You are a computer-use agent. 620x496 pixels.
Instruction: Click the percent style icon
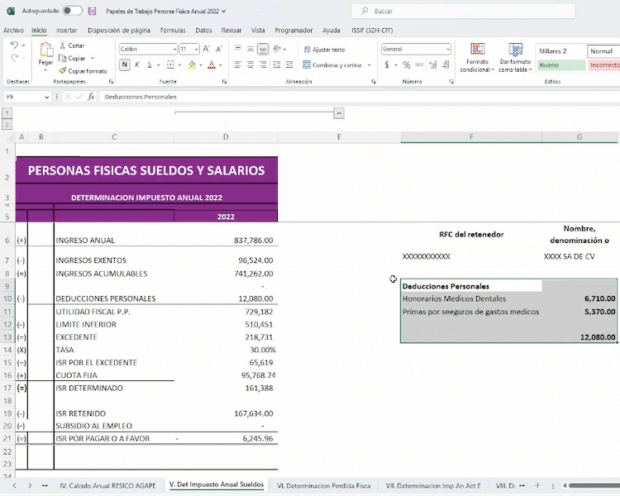point(406,64)
